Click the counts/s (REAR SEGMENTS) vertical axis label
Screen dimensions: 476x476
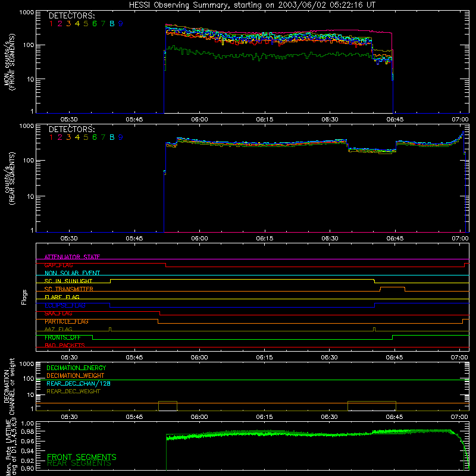10,178
